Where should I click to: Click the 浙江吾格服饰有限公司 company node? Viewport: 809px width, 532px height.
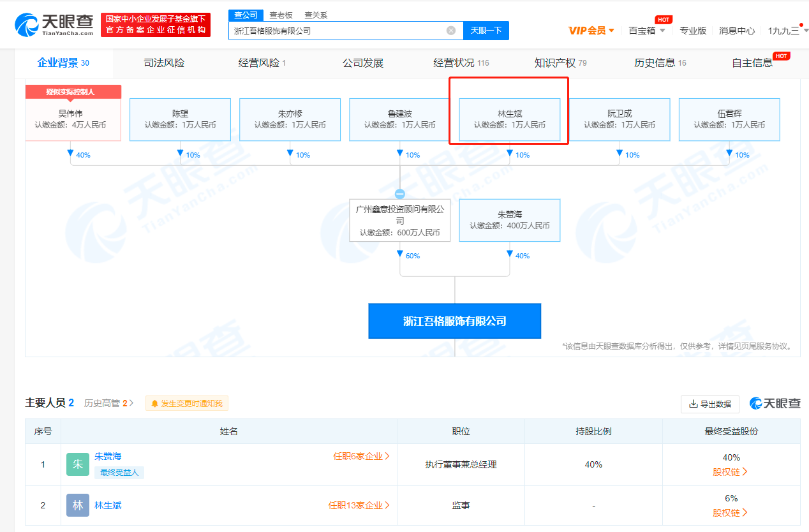pyautogui.click(x=455, y=321)
